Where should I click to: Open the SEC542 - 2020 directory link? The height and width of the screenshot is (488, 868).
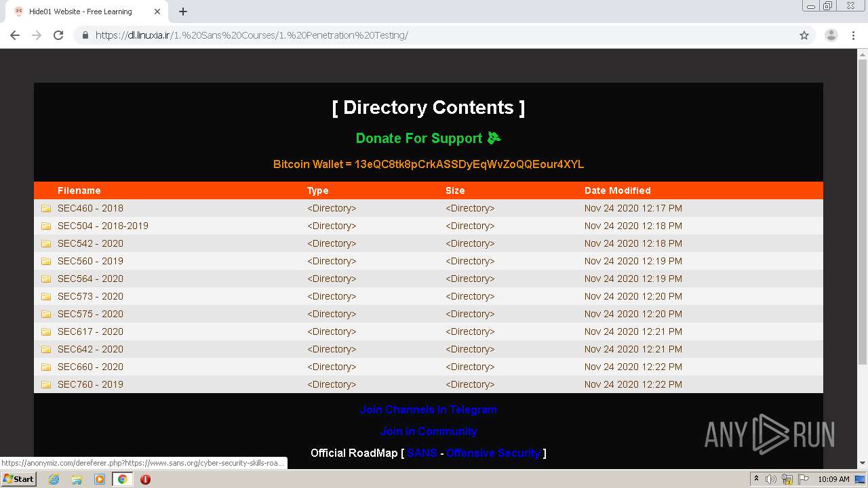click(x=90, y=243)
